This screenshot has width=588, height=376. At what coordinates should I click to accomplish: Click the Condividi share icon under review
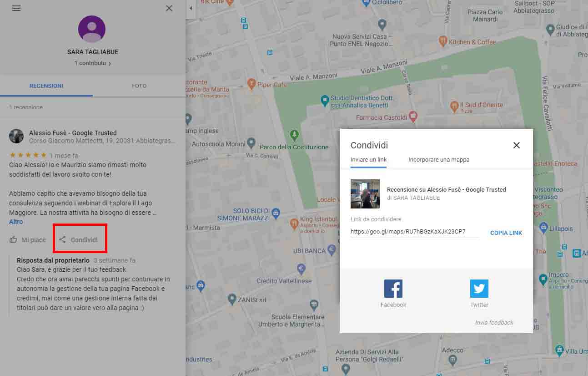tap(63, 239)
